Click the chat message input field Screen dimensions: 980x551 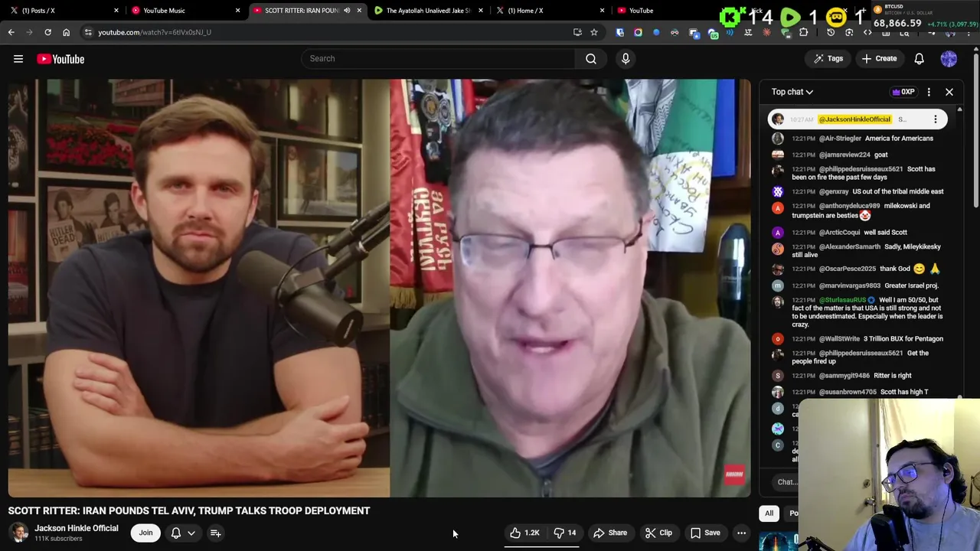coord(787,482)
